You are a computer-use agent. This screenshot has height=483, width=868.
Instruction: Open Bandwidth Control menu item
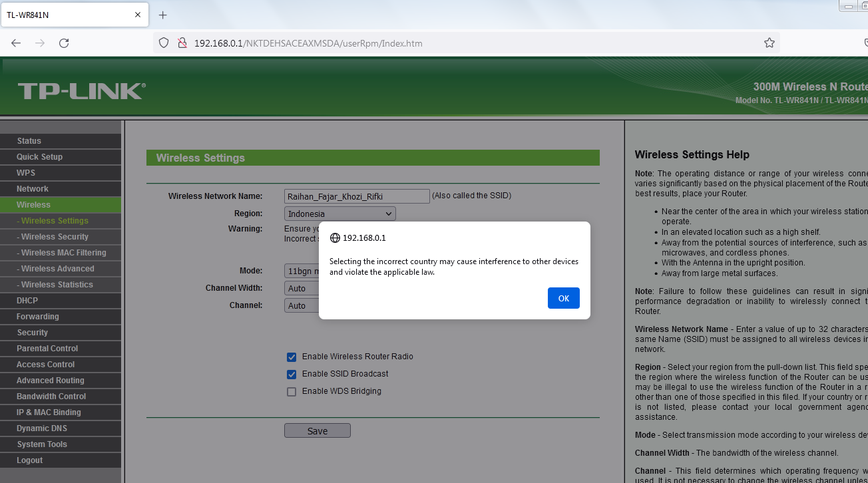pos(61,397)
